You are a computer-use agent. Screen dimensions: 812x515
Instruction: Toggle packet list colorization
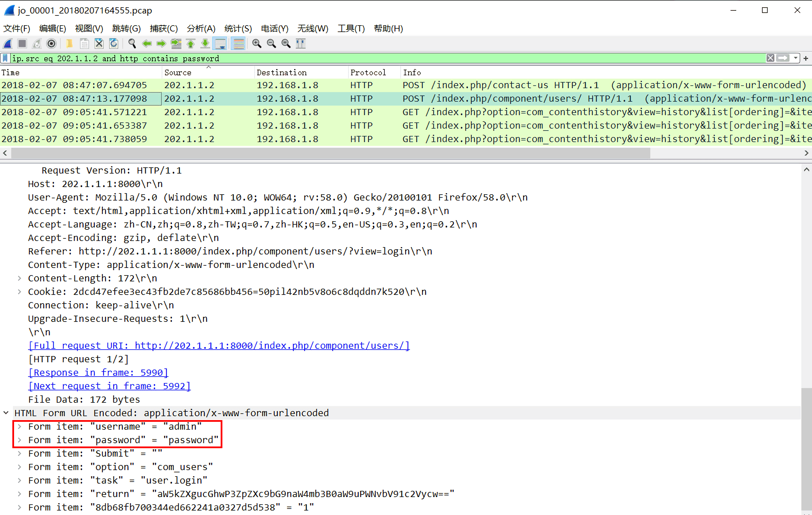pos(238,44)
